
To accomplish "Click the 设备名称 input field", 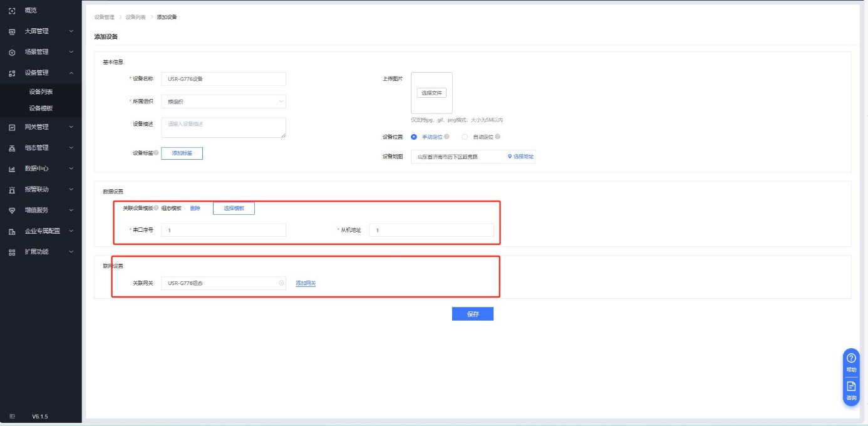I will [x=223, y=79].
